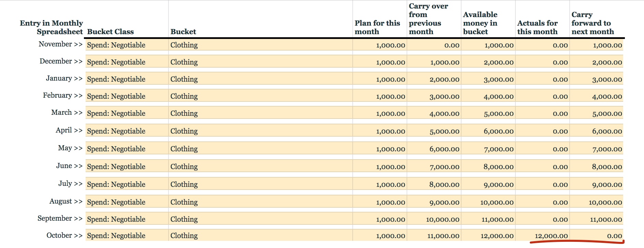Click the 'October >>' row label
The height and width of the screenshot is (248, 644).
[x=65, y=235]
